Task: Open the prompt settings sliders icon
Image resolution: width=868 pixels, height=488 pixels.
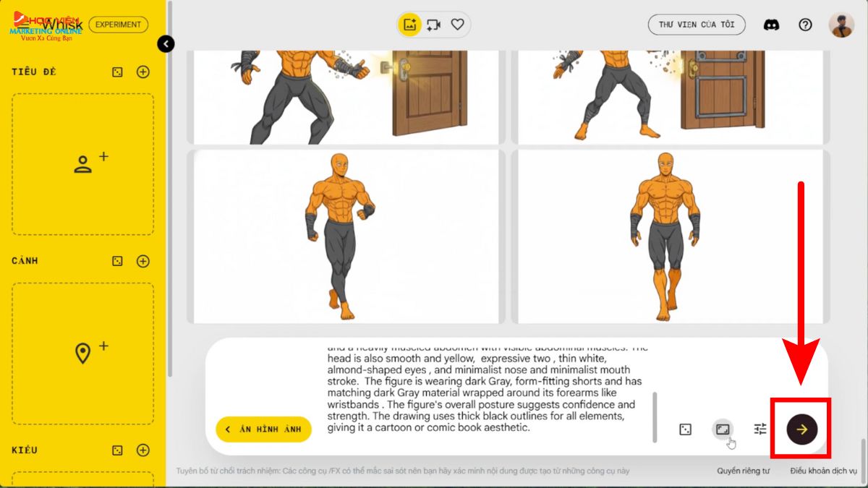Action: click(x=760, y=429)
